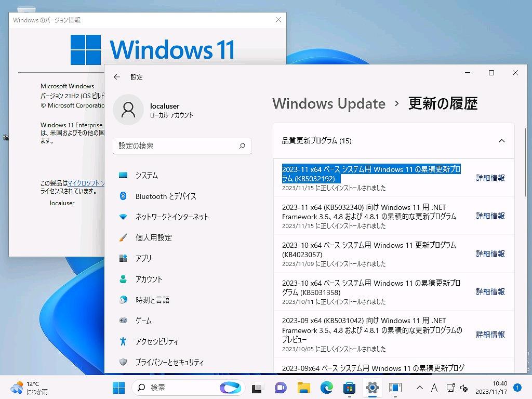Screen dimensions: 532x399
Task: Launch Microsoft Edge from taskbar
Action: coord(326,388)
